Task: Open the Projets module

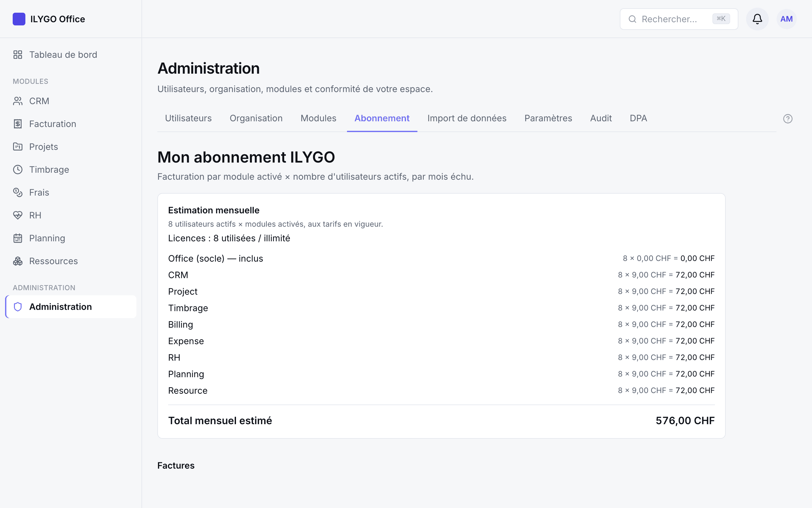Action: pos(71,146)
